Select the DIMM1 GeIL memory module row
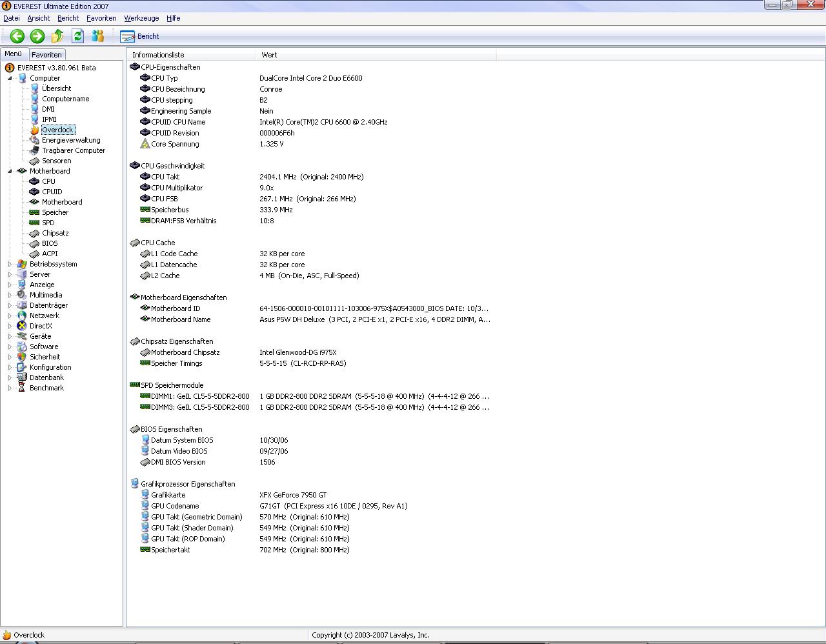 click(311, 396)
